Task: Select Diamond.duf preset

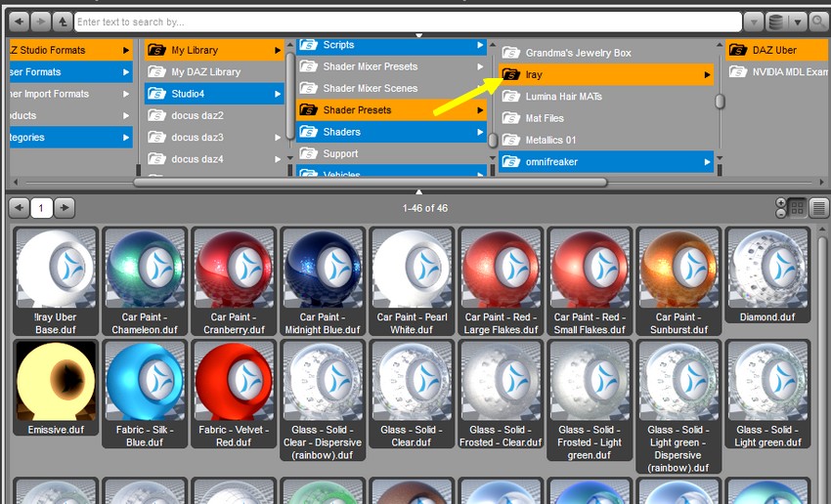Action: [767, 274]
